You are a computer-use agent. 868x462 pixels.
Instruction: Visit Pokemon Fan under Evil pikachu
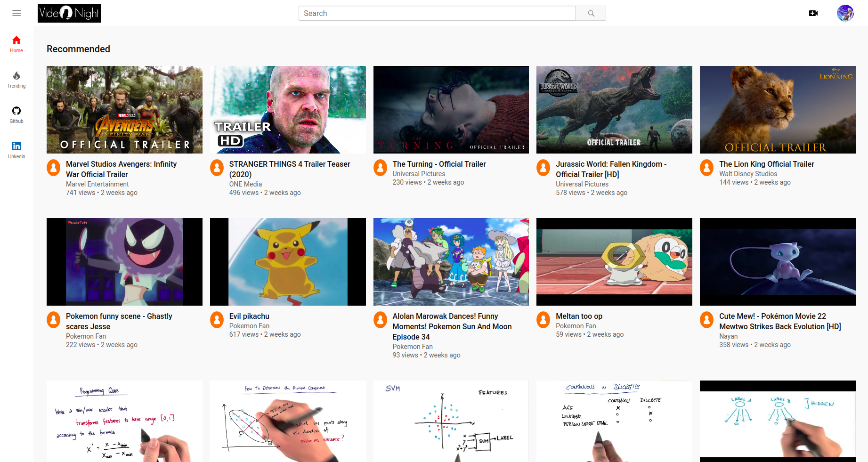249,326
